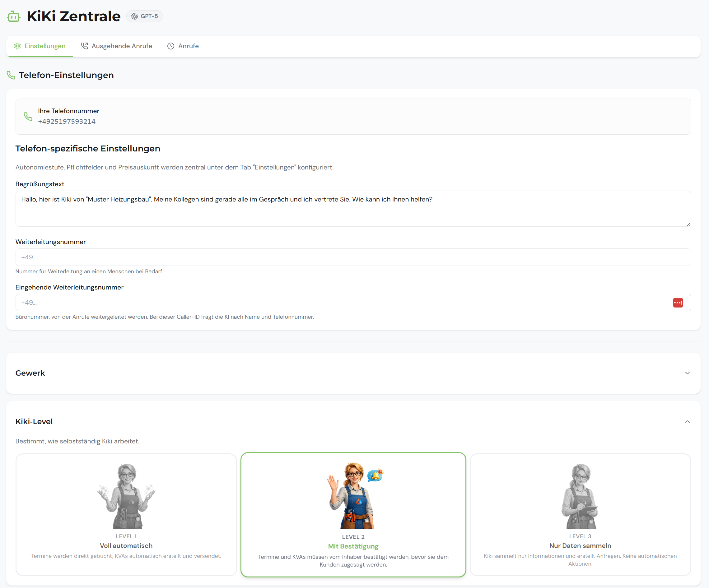This screenshot has width=709, height=588.
Task: Collapse the Kiki-Level section chevron
Action: coord(687,422)
